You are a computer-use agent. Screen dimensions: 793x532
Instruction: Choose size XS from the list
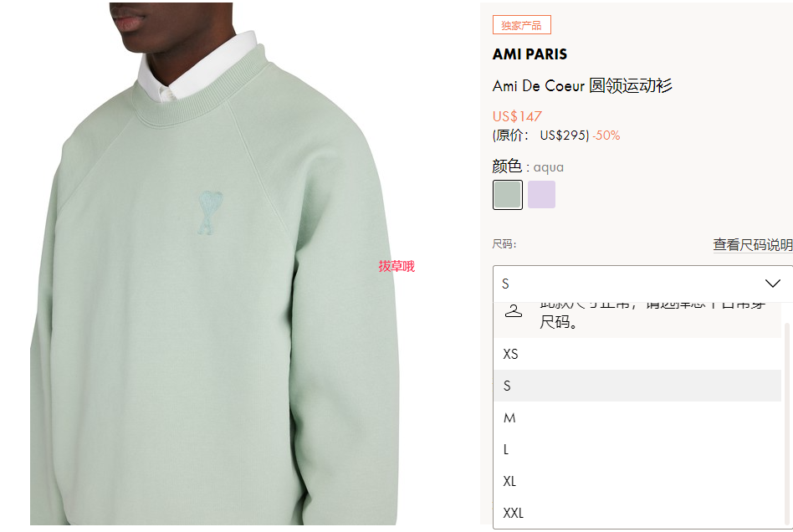tap(637, 354)
